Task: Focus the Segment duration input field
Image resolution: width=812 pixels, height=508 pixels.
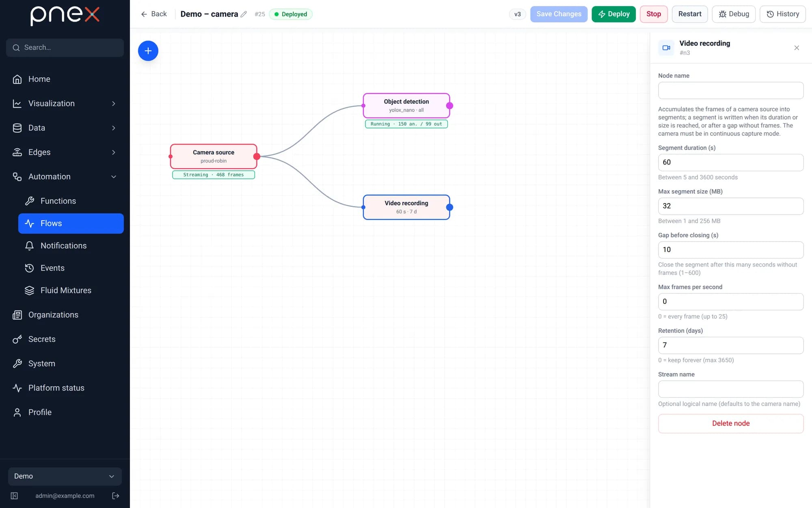Action: tap(731, 163)
